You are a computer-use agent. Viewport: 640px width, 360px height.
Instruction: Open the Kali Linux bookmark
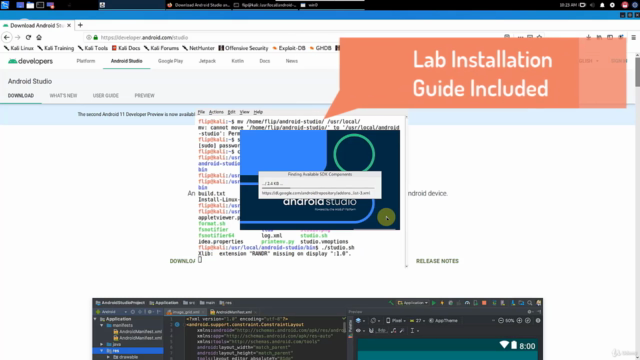(18, 48)
